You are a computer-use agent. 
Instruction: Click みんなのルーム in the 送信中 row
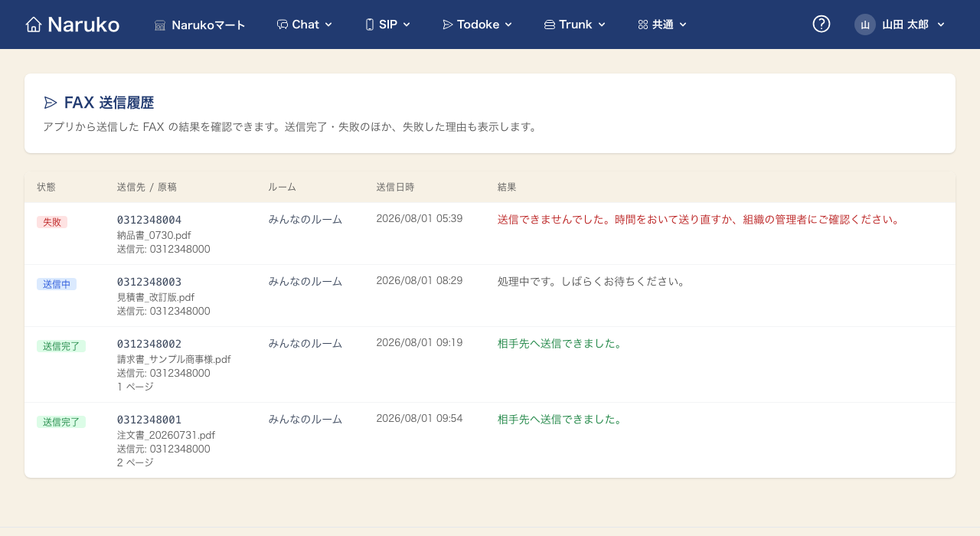pos(305,281)
